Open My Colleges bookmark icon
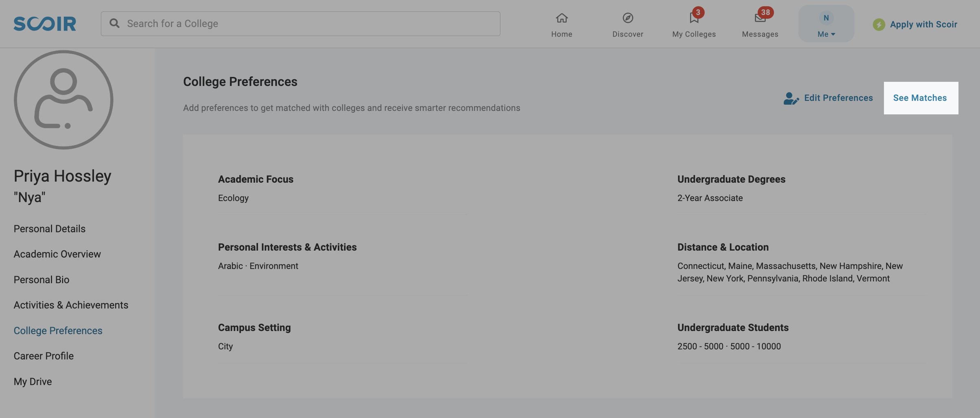Image resolution: width=980 pixels, height=418 pixels. click(x=694, y=18)
